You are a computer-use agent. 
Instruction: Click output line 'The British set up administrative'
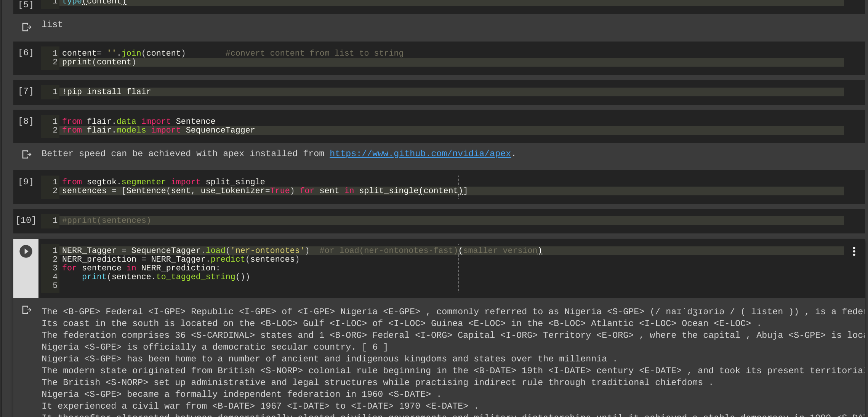click(x=377, y=382)
